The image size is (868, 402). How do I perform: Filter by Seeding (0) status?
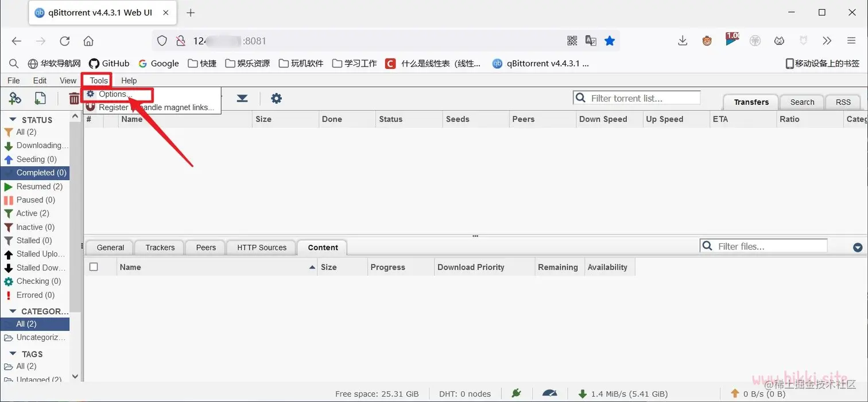[35, 159]
